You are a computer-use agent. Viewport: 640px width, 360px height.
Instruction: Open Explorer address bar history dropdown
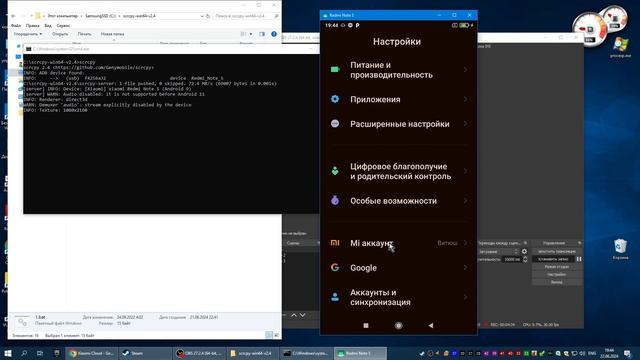click(x=202, y=16)
